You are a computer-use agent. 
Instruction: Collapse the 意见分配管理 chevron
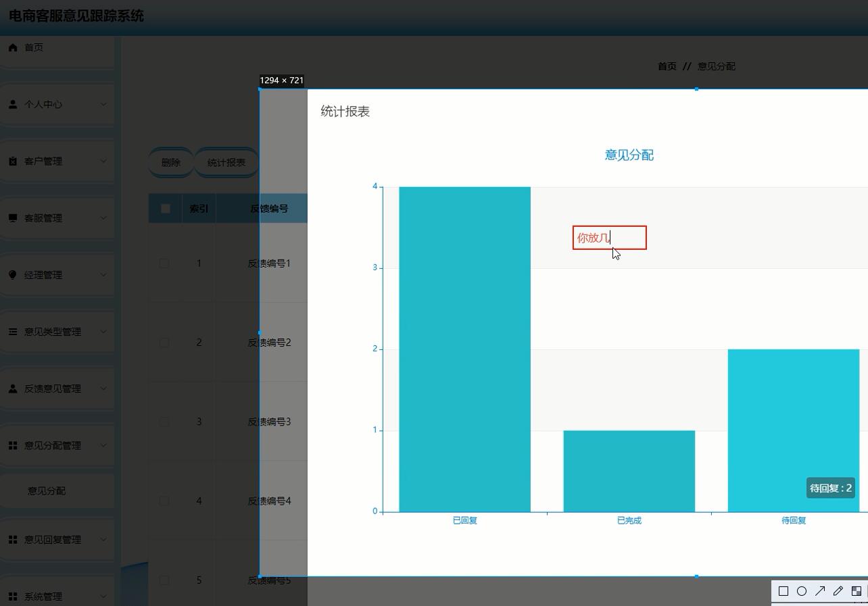103,445
